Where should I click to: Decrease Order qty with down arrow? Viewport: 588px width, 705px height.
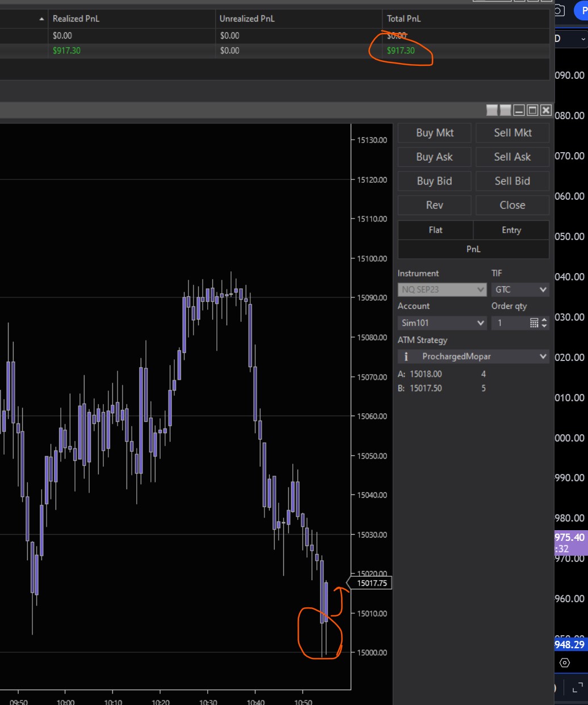pyautogui.click(x=544, y=326)
